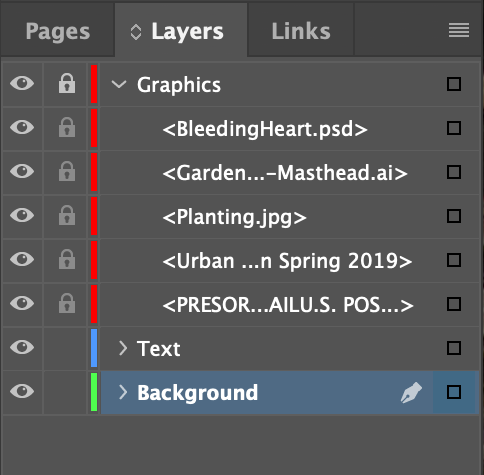Click the pen icon on Background layer
The height and width of the screenshot is (475, 484).
tap(411, 393)
